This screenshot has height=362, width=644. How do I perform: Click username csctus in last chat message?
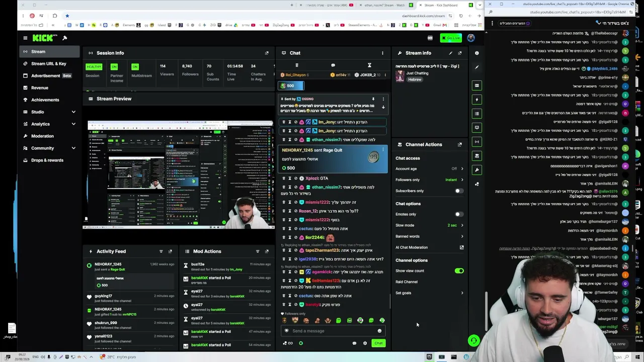click(306, 296)
